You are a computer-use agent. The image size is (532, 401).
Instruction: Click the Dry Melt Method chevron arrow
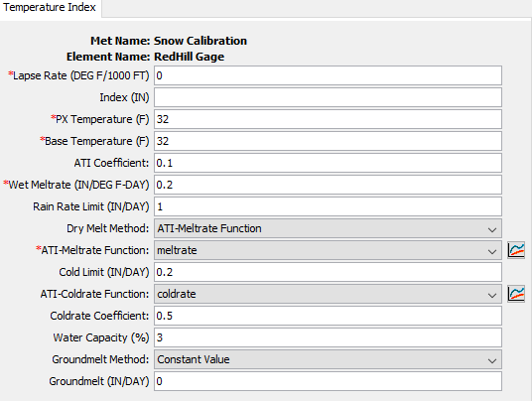(x=492, y=229)
